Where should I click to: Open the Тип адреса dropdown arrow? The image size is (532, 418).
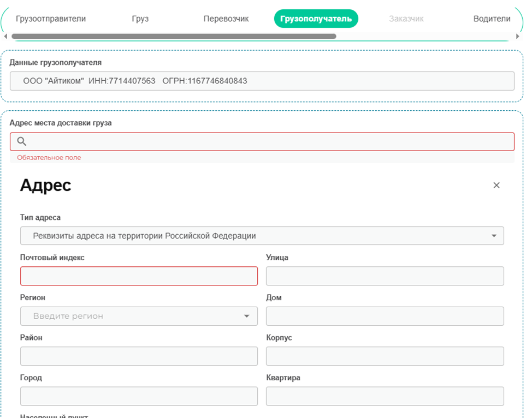[x=494, y=236]
